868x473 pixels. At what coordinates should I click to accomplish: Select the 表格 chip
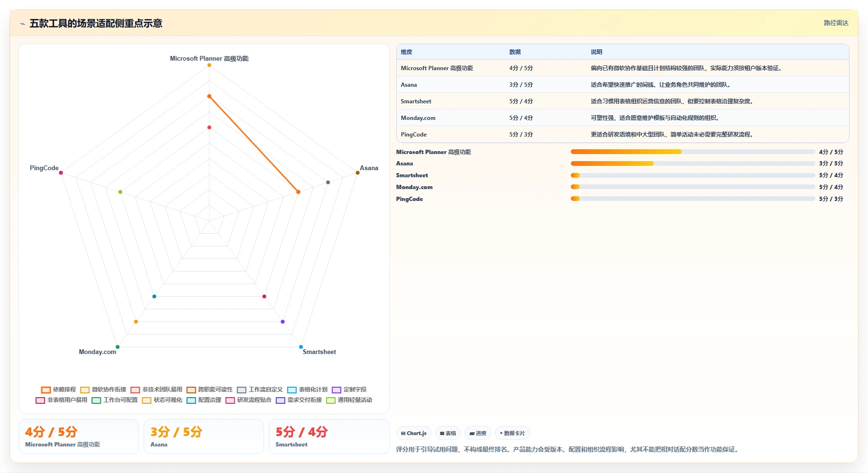point(448,433)
